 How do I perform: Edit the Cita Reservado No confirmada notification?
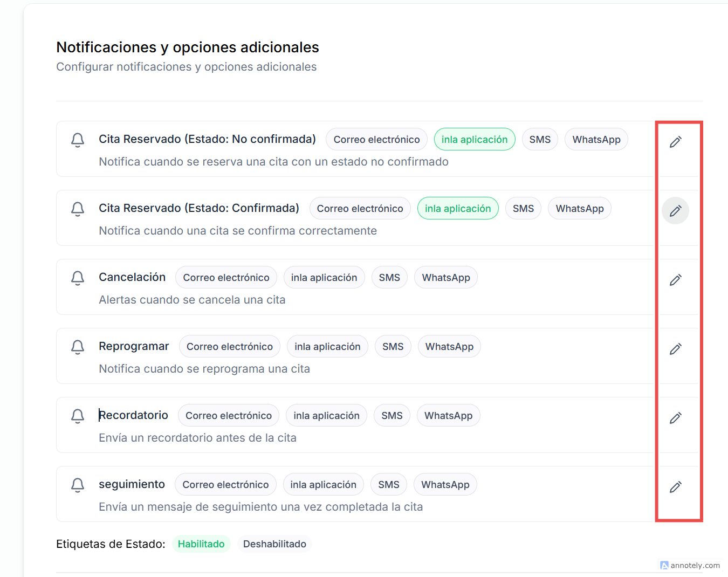pos(675,142)
